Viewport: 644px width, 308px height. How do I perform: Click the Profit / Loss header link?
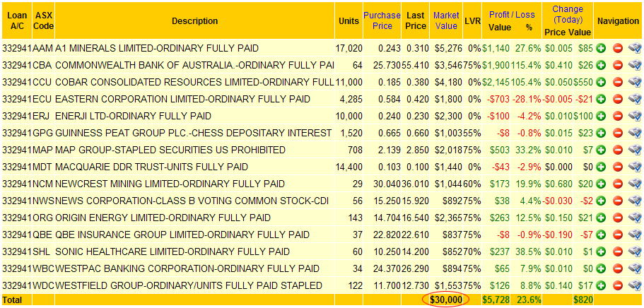coord(512,14)
